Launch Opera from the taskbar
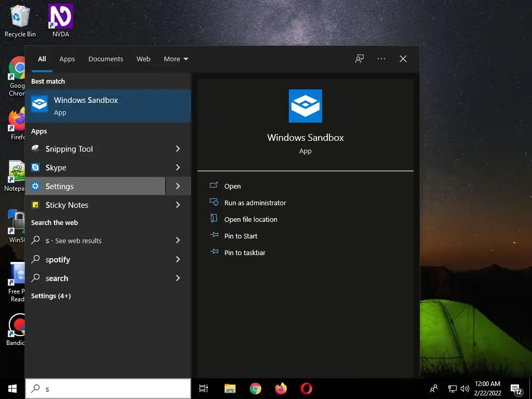The image size is (532, 399). click(x=306, y=389)
